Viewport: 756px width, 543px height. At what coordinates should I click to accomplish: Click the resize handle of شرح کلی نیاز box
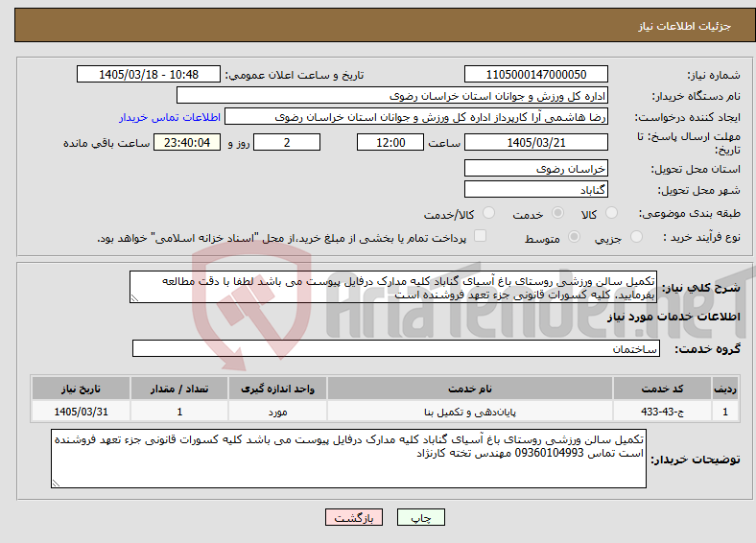pyautogui.click(x=134, y=298)
